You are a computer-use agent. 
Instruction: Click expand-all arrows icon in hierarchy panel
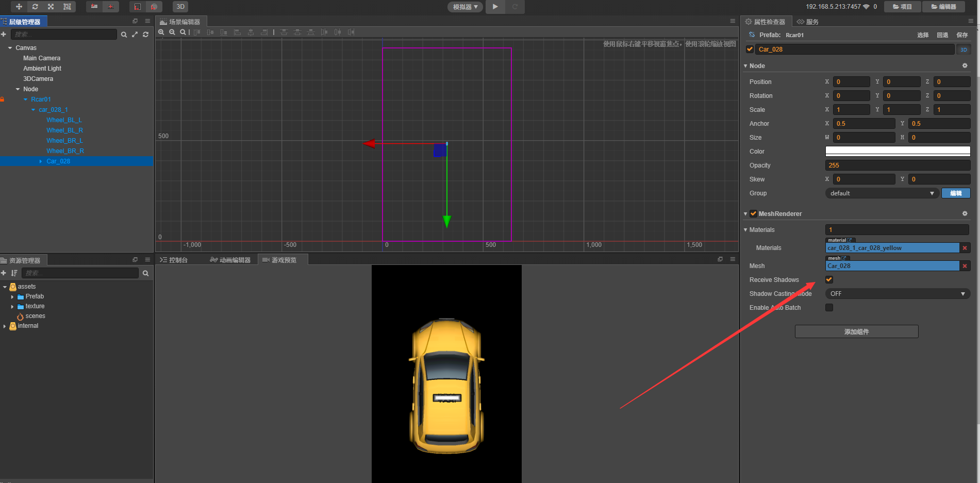135,35
